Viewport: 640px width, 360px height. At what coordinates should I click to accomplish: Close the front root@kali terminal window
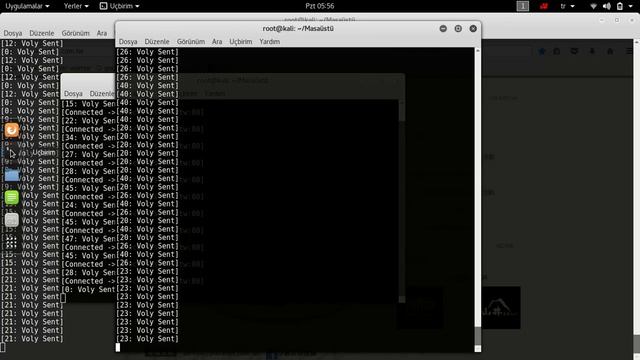click(473, 29)
